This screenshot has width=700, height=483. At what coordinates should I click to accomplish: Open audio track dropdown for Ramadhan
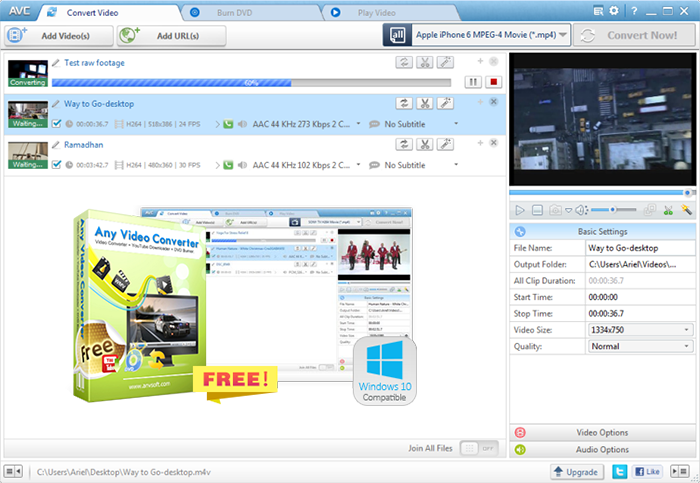tap(358, 165)
